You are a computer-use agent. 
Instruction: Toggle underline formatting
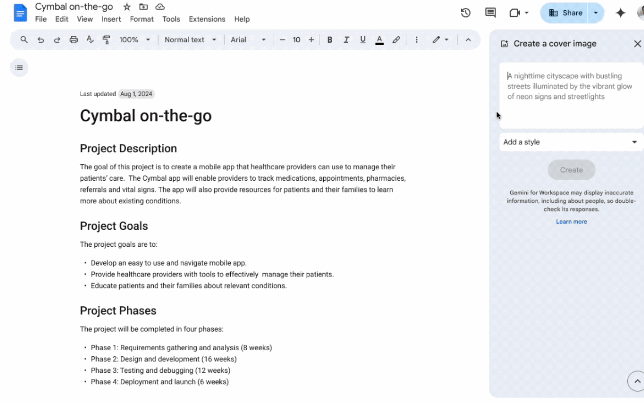coord(362,40)
